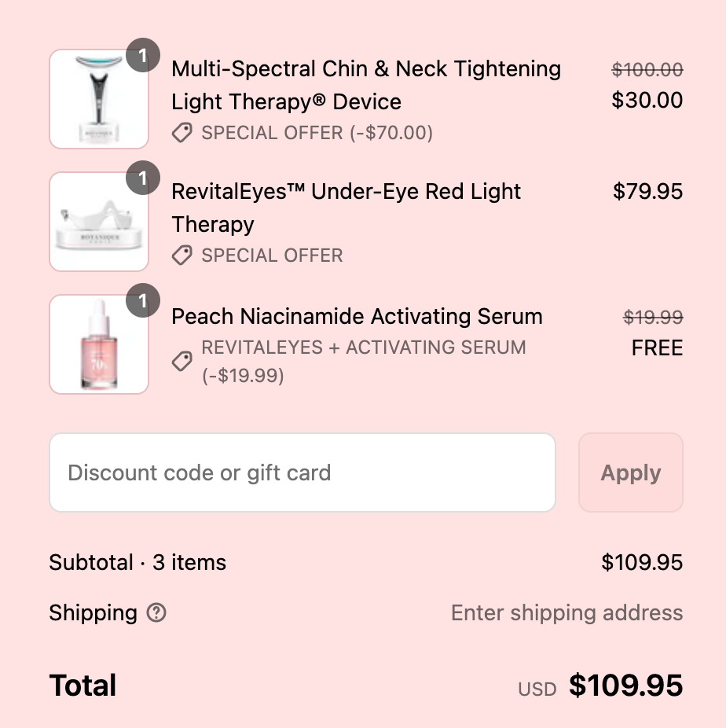Click the Enter shipping address text
Viewport: 726px width, 728px height.
[566, 612]
